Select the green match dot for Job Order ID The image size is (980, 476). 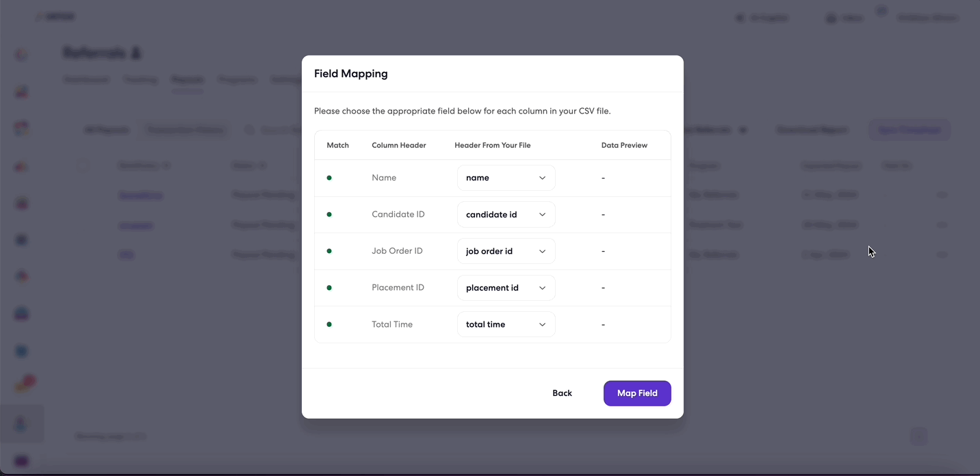329,251
